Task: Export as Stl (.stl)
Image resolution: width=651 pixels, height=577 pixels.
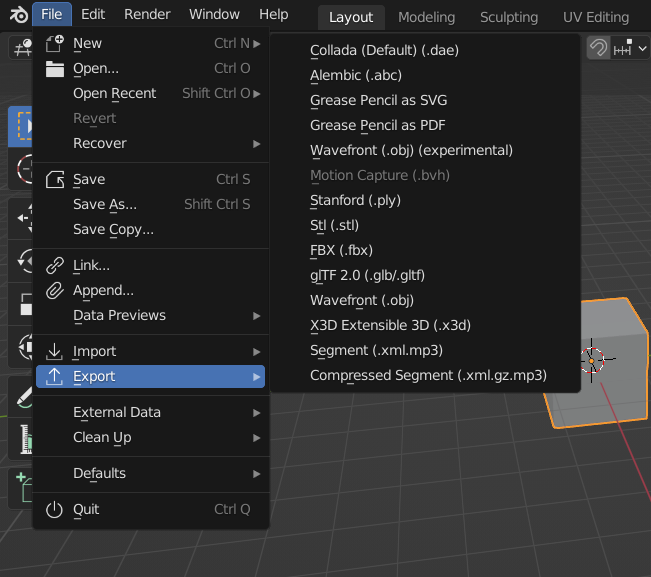Action: (x=425, y=225)
